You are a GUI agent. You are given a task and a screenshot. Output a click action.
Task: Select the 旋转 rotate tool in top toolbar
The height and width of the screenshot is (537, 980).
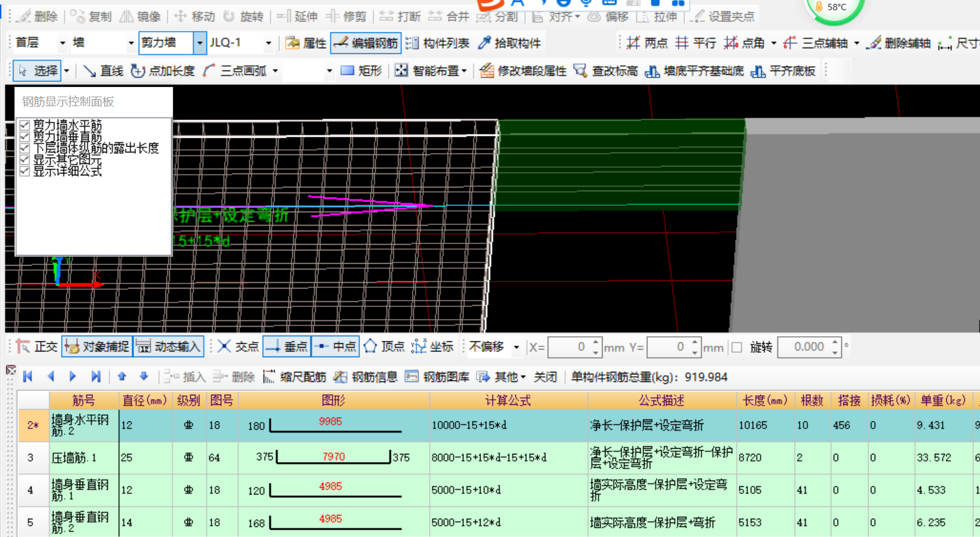tap(243, 17)
